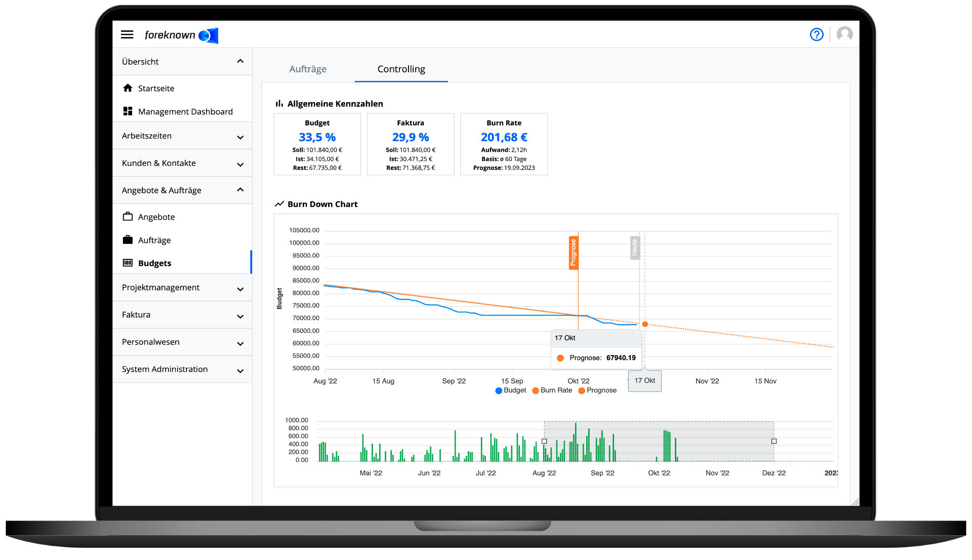Open the hamburger navigation menu

pyautogui.click(x=127, y=34)
